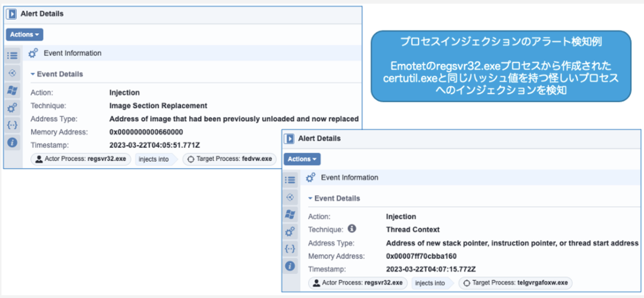Collapse Event Details in the Thread Context alert
The width and height of the screenshot is (644, 298).
[334, 198]
